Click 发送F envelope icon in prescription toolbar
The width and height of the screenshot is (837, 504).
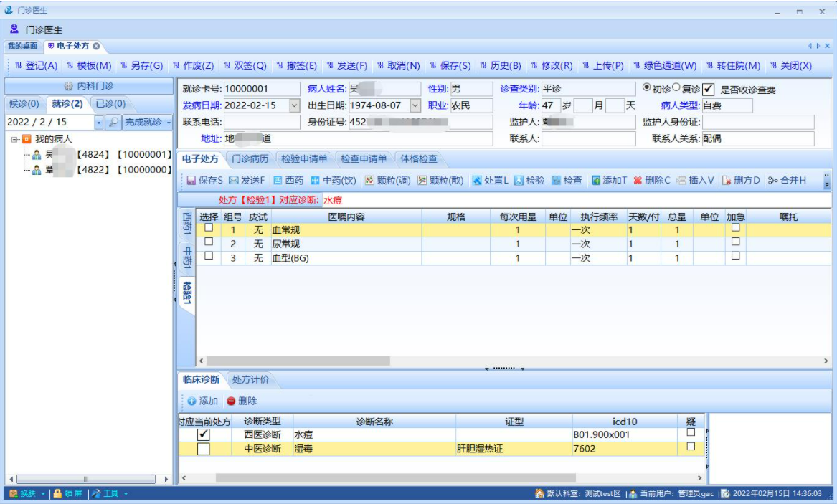pyautogui.click(x=247, y=180)
